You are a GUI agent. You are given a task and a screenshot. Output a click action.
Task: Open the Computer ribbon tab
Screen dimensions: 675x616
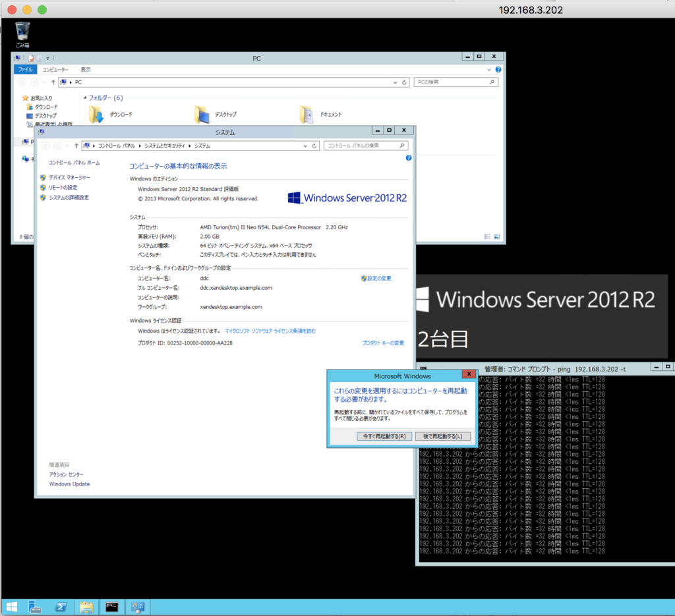pyautogui.click(x=55, y=69)
